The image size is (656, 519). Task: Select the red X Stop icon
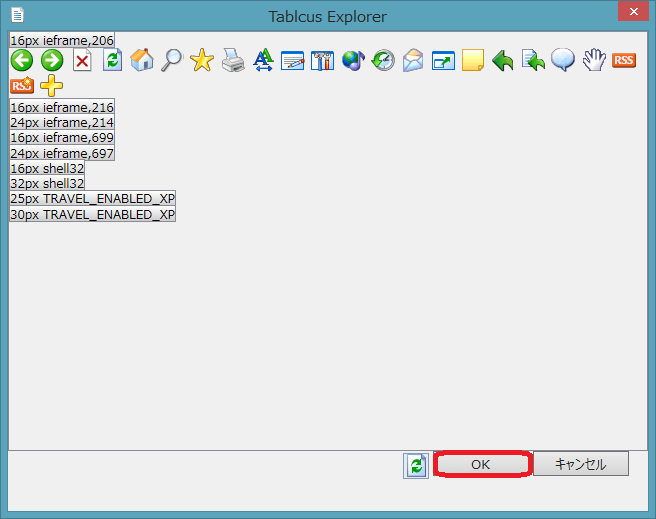[x=82, y=62]
